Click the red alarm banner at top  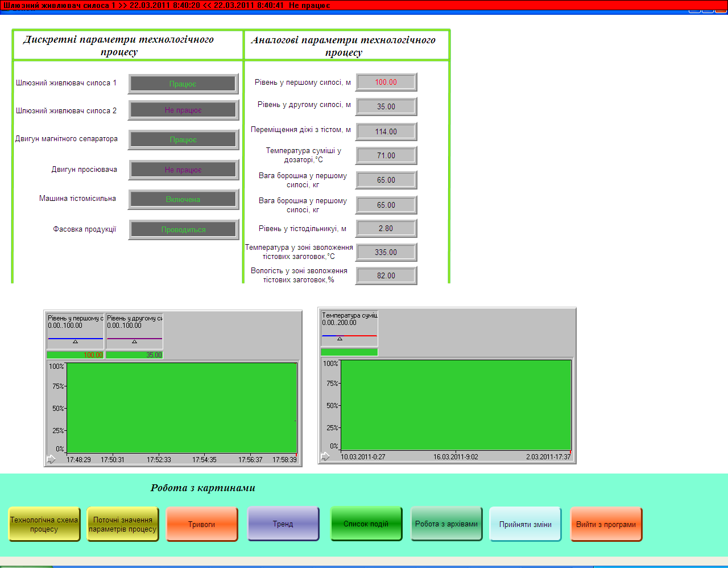(x=364, y=5)
